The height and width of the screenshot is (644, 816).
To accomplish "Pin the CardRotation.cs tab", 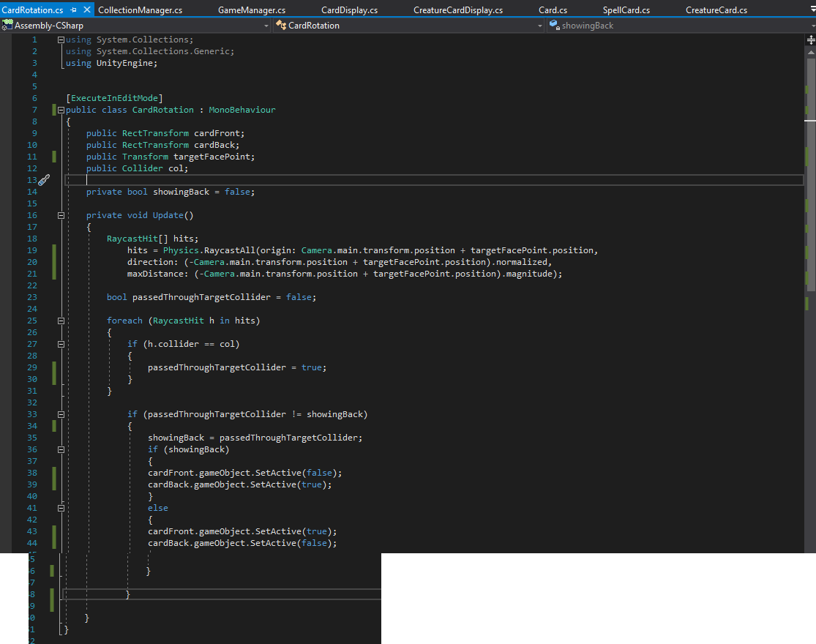I will tap(74, 10).
